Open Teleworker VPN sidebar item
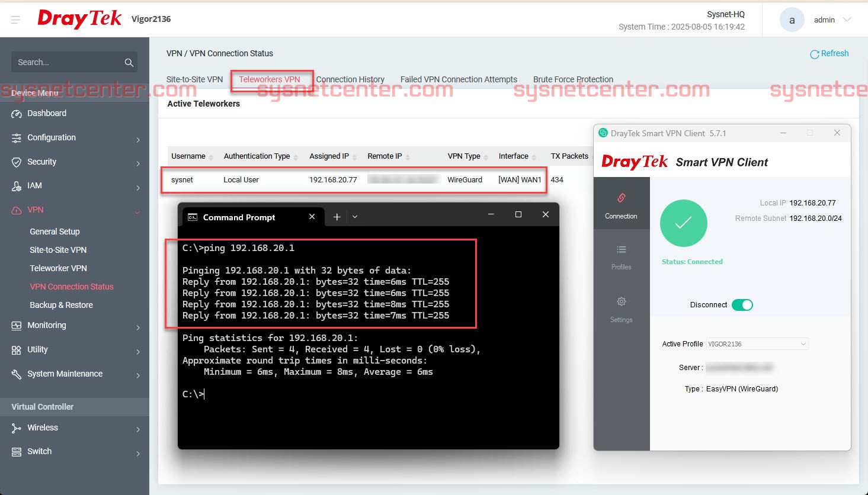This screenshot has width=868, height=495. (x=58, y=268)
